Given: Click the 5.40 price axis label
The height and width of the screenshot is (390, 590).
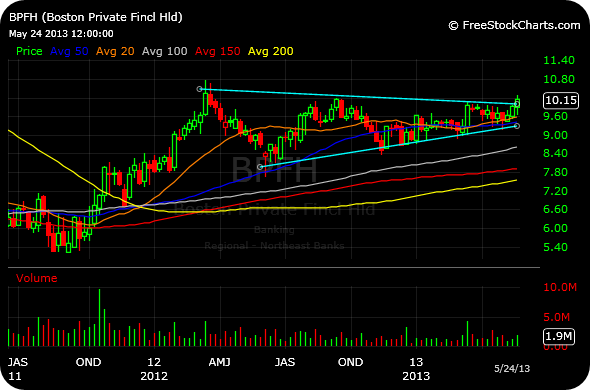Looking at the screenshot, I should click(x=555, y=247).
